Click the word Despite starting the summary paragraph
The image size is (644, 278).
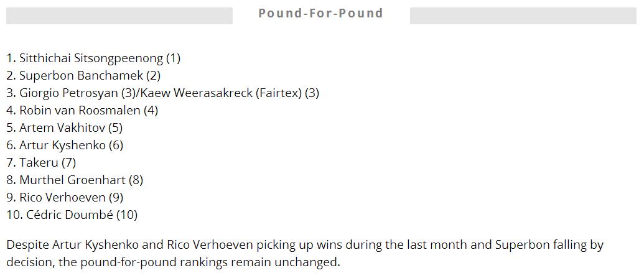(x=27, y=245)
